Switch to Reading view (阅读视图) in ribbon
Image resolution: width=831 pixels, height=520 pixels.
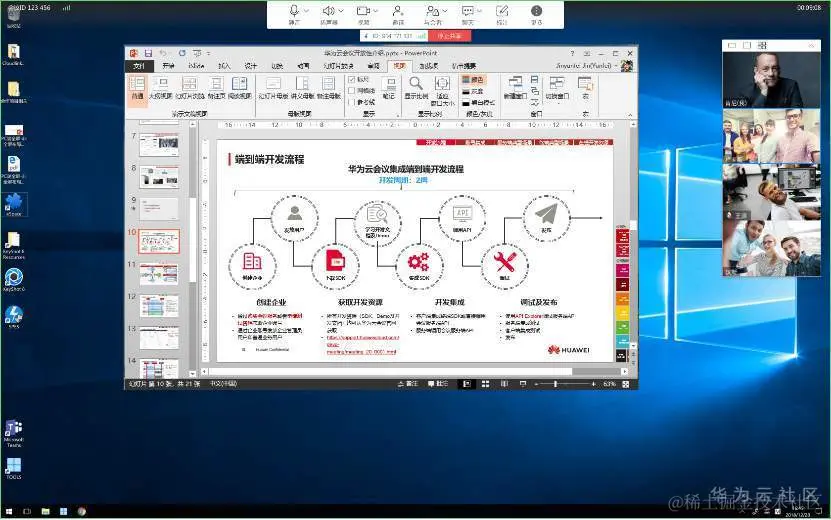click(x=240, y=88)
